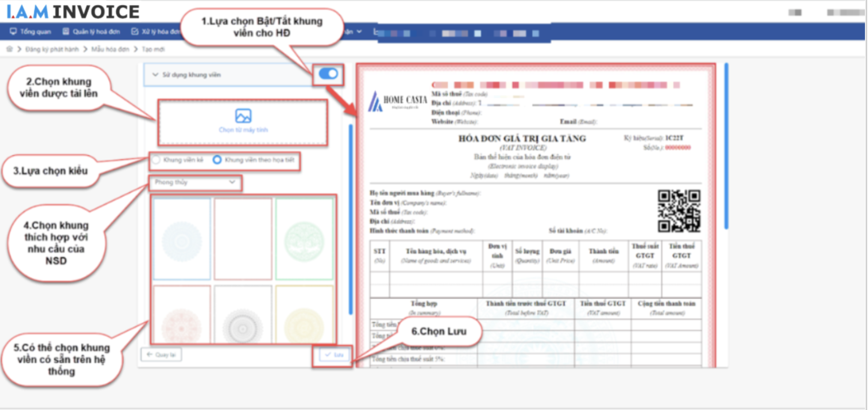Screen dimensions: 868x410
Task: Collapse the Sử dụng khung viền section
Action: point(155,74)
